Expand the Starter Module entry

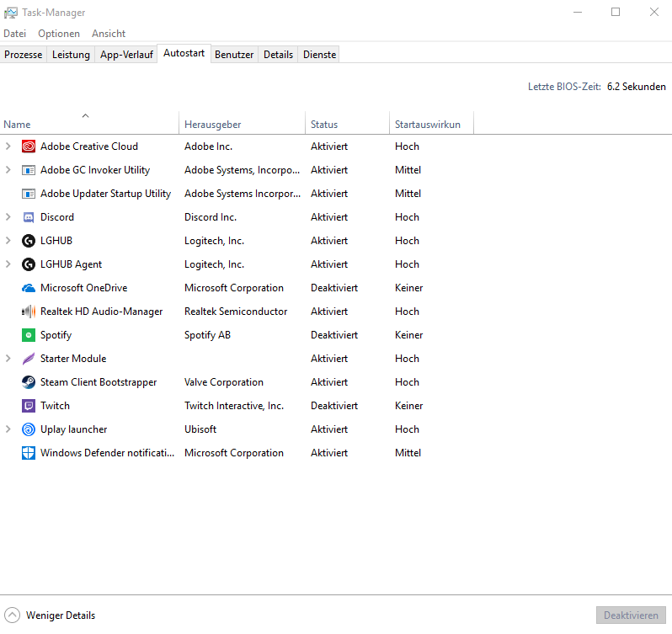pos(8,359)
